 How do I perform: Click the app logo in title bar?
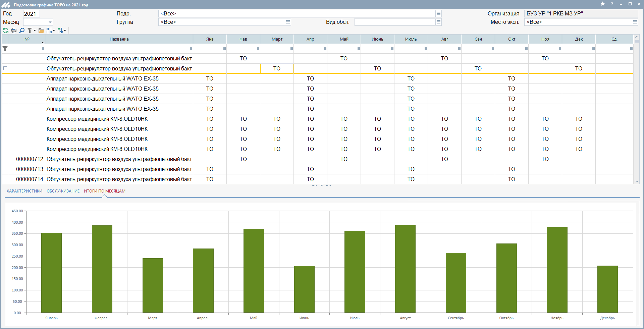pos(6,5)
